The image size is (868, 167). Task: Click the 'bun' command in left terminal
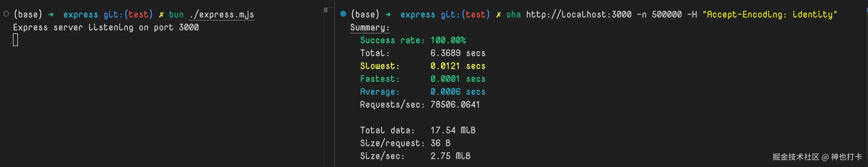pos(176,14)
